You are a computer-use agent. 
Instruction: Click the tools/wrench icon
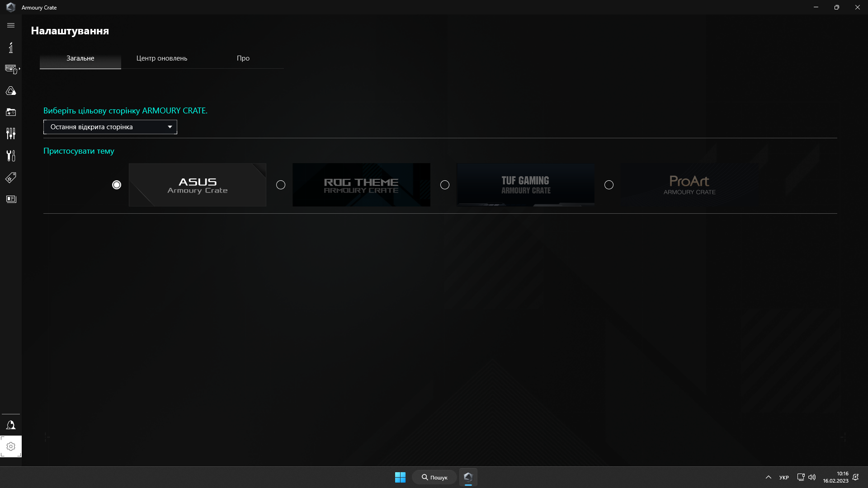[11, 155]
